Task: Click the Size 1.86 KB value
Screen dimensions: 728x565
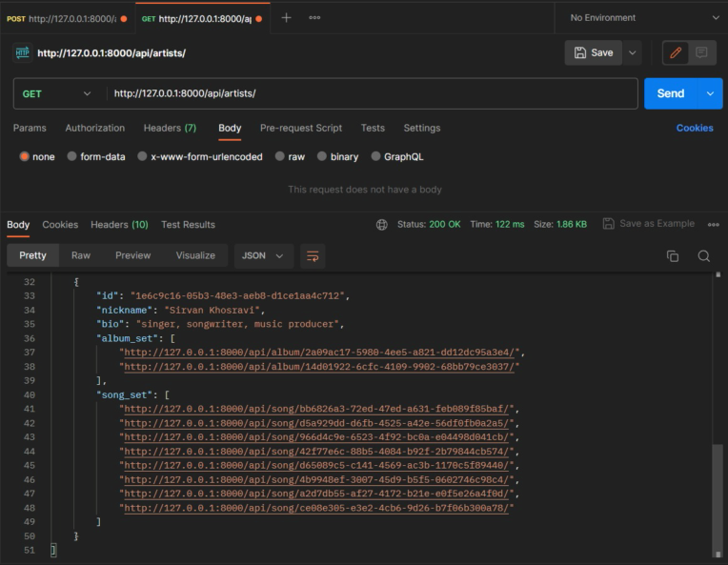Action: coord(572,225)
